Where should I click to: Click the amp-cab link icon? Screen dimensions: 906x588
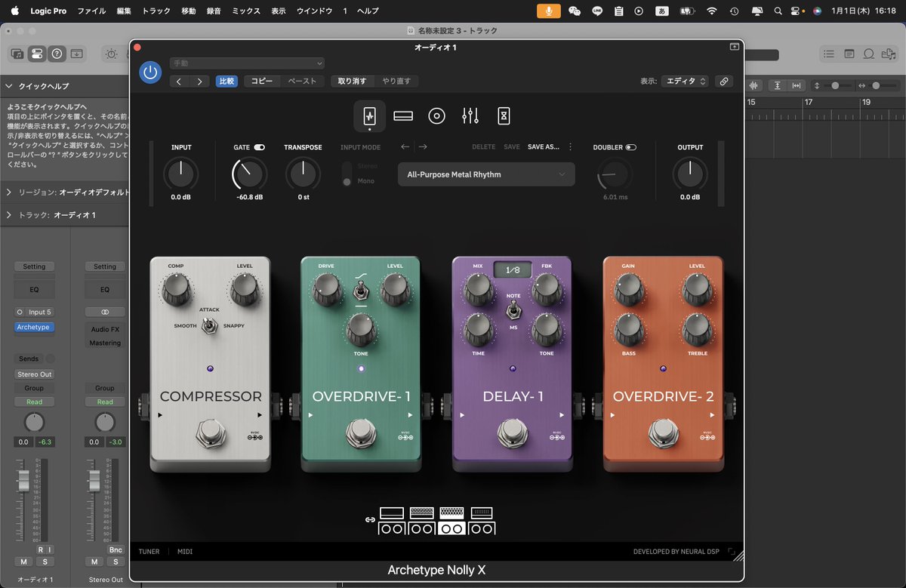click(x=370, y=520)
